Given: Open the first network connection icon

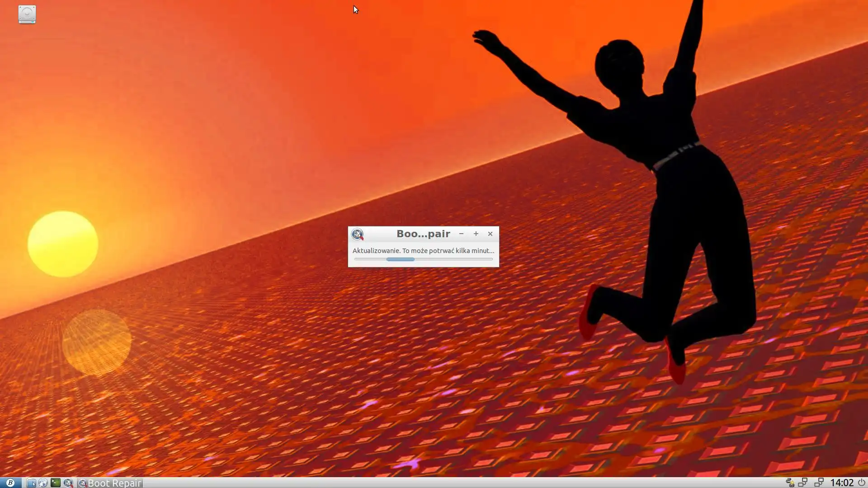Looking at the screenshot, I should coord(803,483).
